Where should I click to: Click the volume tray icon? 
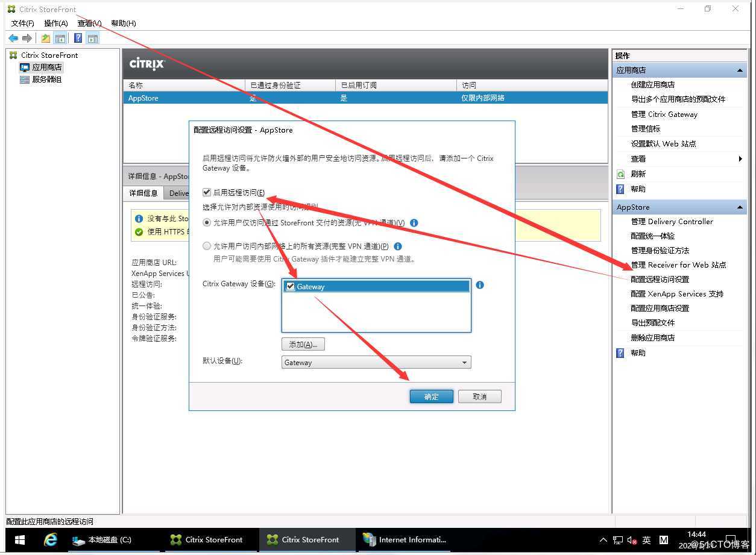[x=632, y=540]
